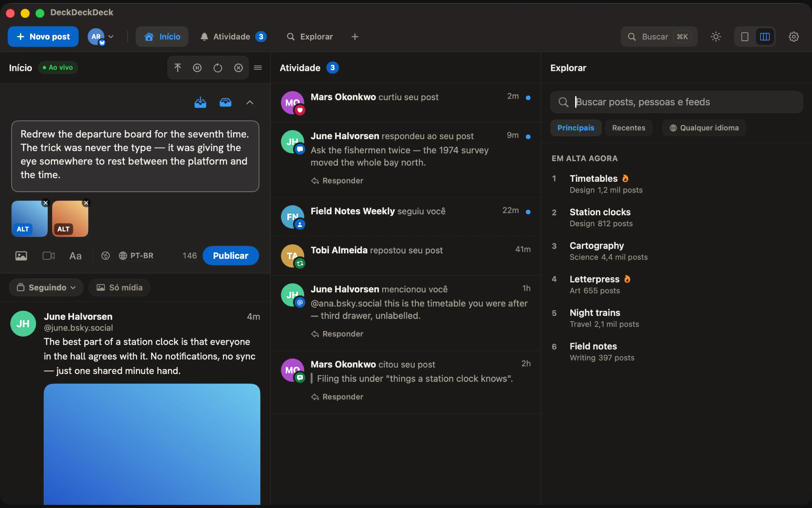Click unread dot on Mars Okonkwo like

528,98
